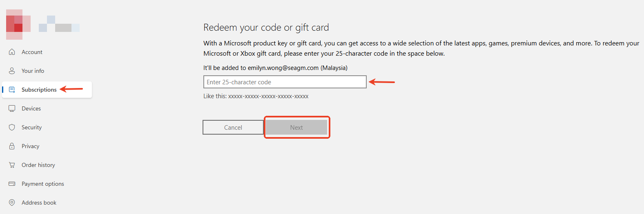The image size is (644, 214).
Task: Click the Cancel button
Action: [233, 127]
